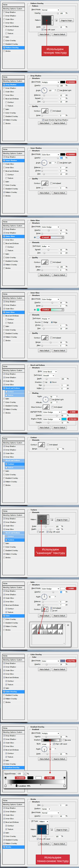Toggle the Reverse checkbox in Gradient Overlay
79x868 pixels.
point(64,740)
